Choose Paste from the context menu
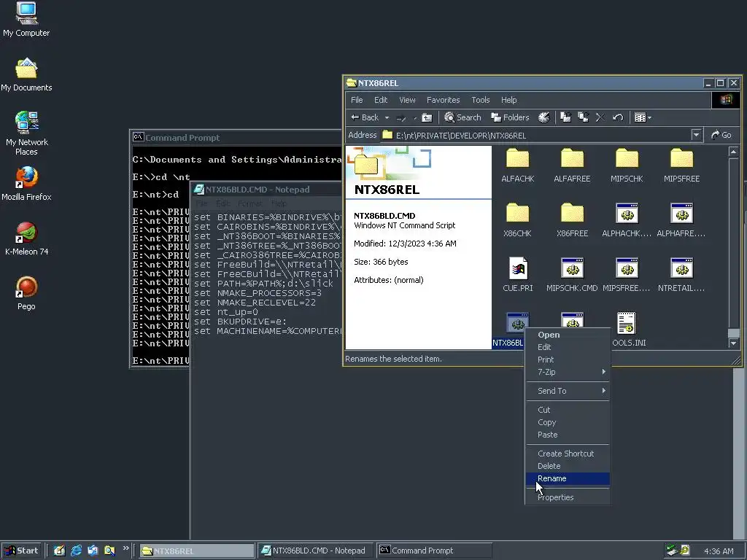 pos(568,435)
